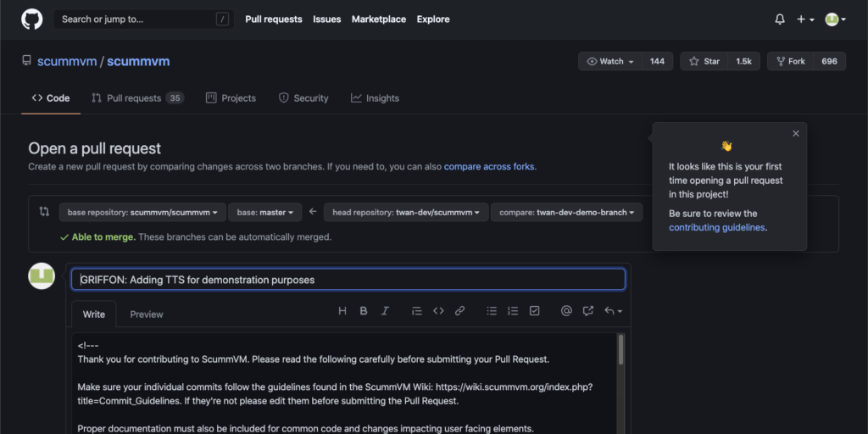
Task: View the 696 forks count
Action: 829,61
